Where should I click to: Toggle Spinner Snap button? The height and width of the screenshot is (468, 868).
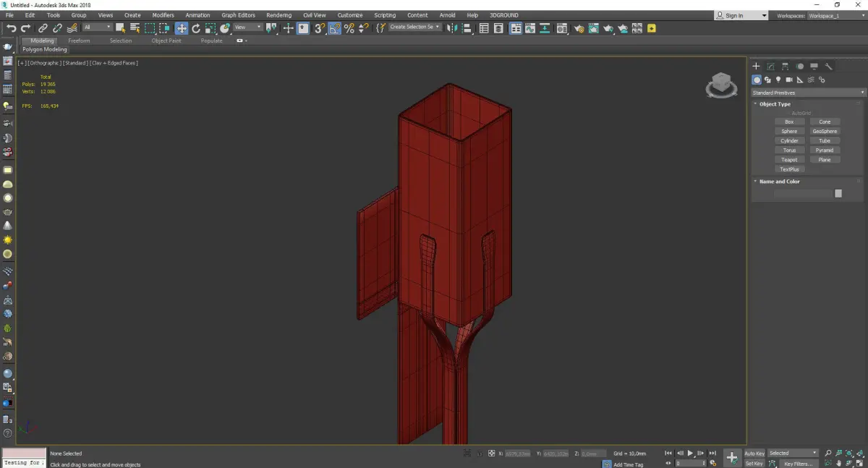click(x=364, y=28)
